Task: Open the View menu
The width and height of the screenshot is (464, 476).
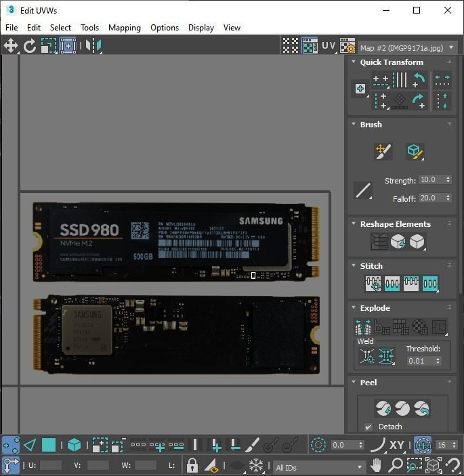Action: point(232,28)
